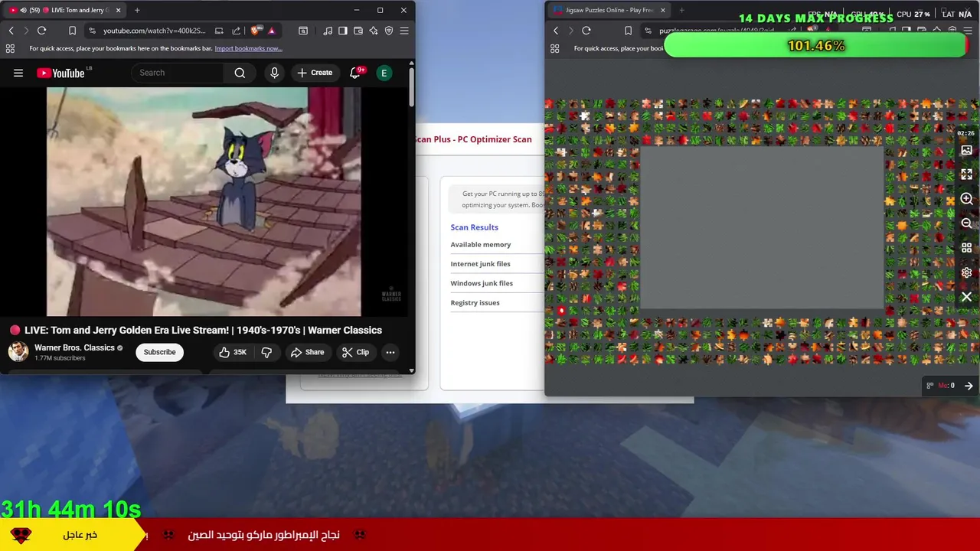Click Import bookmarks now link
Image resolution: width=980 pixels, height=551 pixels.
[248, 48]
